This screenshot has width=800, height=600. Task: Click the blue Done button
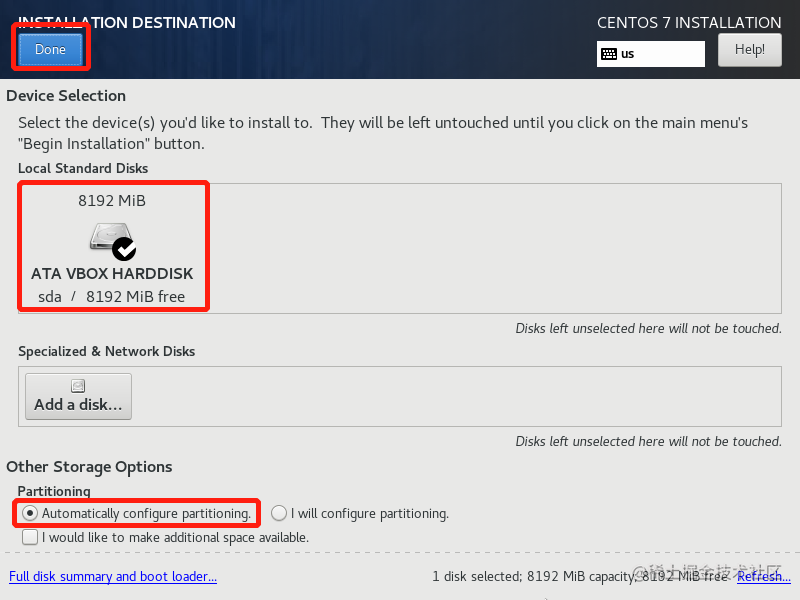pyautogui.click(x=51, y=49)
